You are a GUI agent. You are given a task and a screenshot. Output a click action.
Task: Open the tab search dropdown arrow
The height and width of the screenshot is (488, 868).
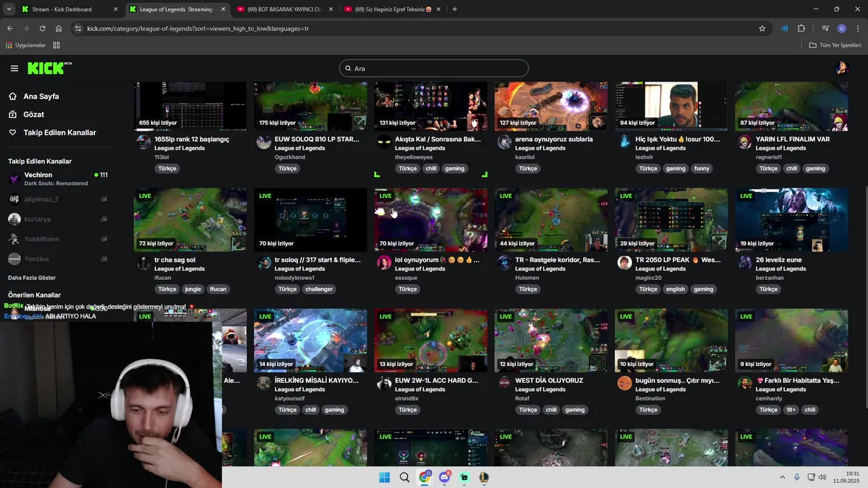tap(9, 9)
